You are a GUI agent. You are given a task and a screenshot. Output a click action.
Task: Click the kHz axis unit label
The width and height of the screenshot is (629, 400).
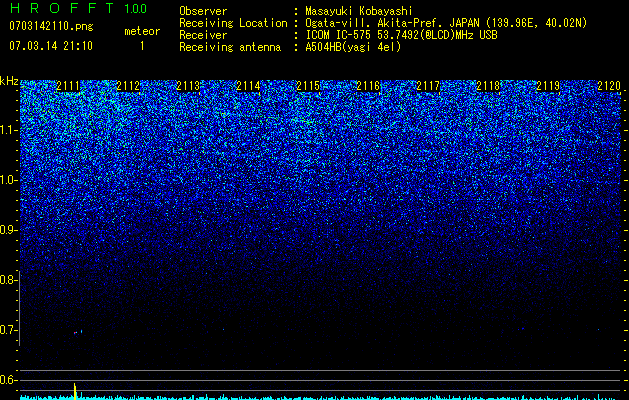(9, 81)
